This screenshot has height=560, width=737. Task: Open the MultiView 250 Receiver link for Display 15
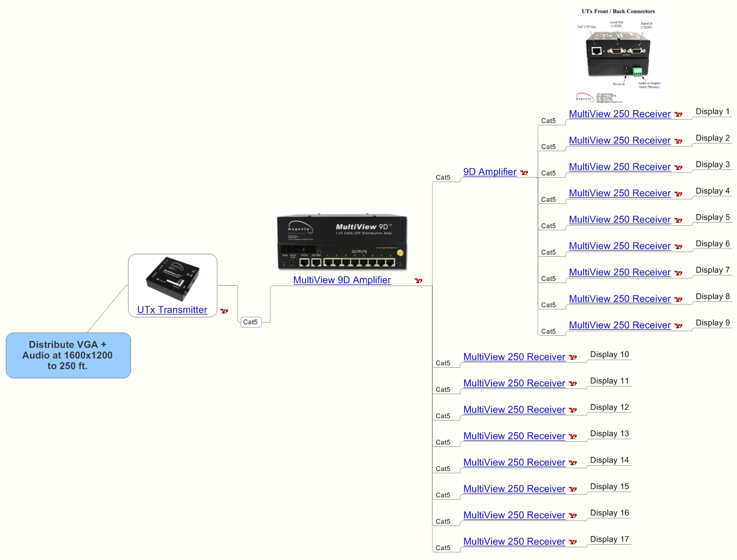[514, 488]
